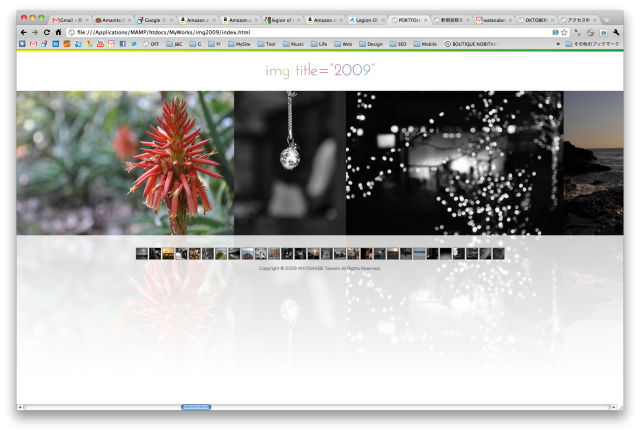640x433 pixels.
Task: Close the PORTFOLIO tab
Action: 425,20
